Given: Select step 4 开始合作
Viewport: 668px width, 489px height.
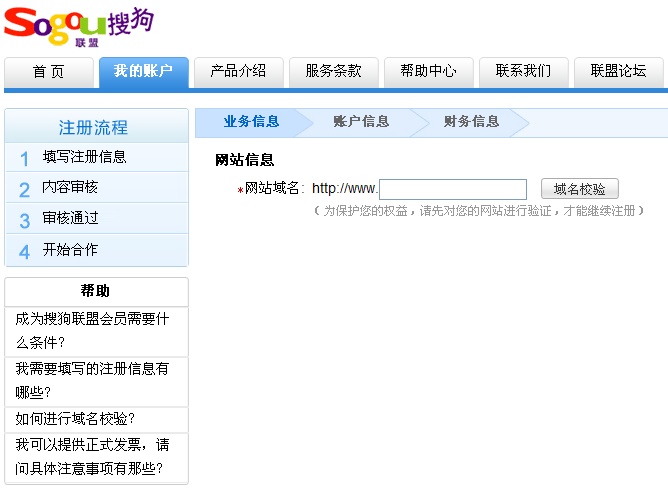Looking at the screenshot, I should coord(70,250).
